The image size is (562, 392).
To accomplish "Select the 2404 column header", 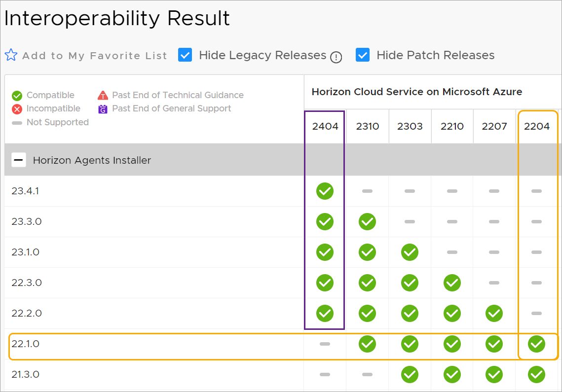I will (x=325, y=126).
